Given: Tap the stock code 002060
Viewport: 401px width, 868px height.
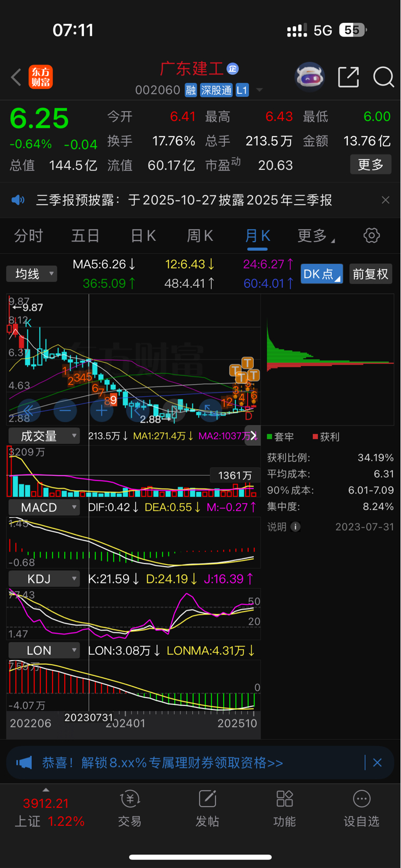Looking at the screenshot, I should click(x=157, y=90).
